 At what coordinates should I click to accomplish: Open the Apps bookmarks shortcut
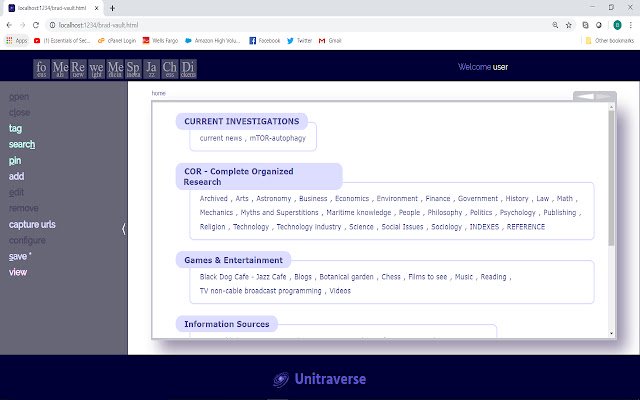17,40
